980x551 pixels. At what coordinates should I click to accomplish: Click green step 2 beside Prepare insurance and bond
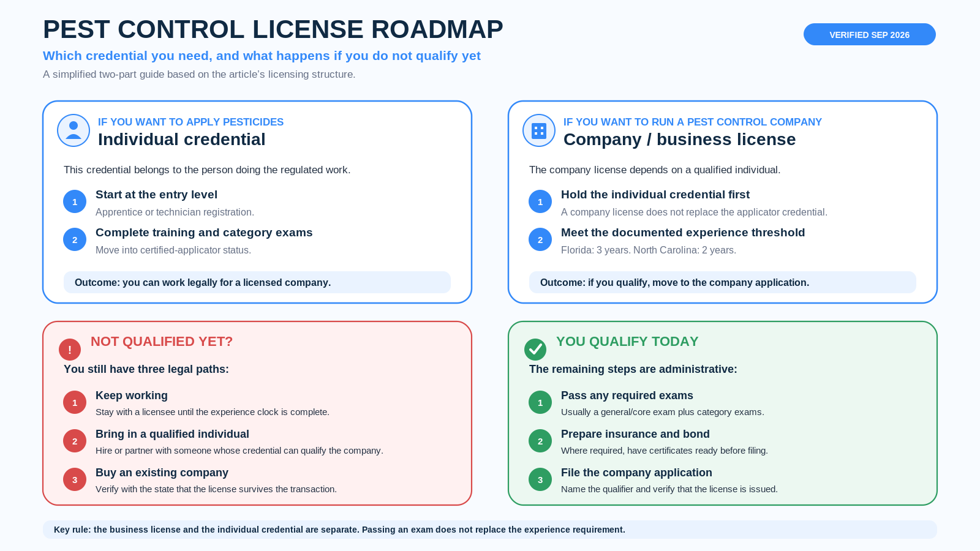click(540, 441)
